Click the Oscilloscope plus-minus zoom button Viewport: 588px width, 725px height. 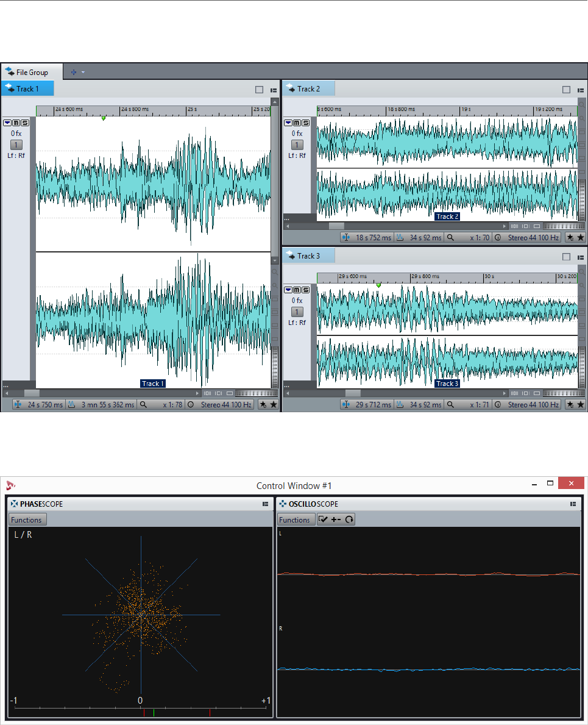click(x=336, y=520)
